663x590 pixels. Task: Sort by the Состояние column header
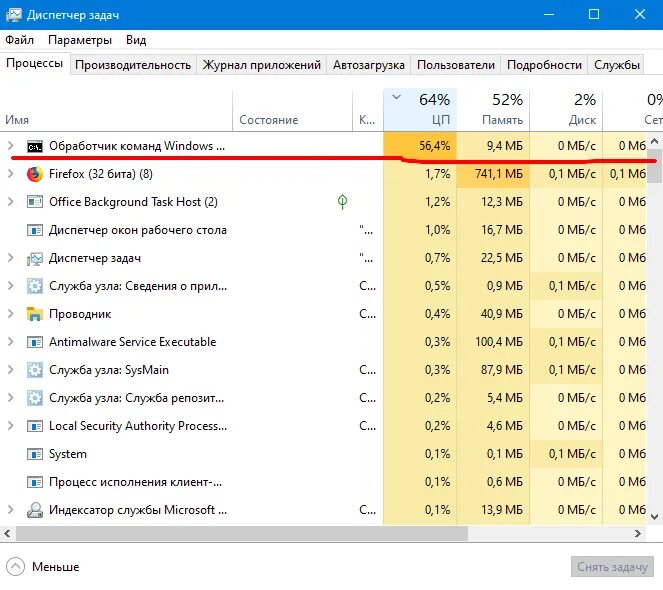[x=292, y=110]
